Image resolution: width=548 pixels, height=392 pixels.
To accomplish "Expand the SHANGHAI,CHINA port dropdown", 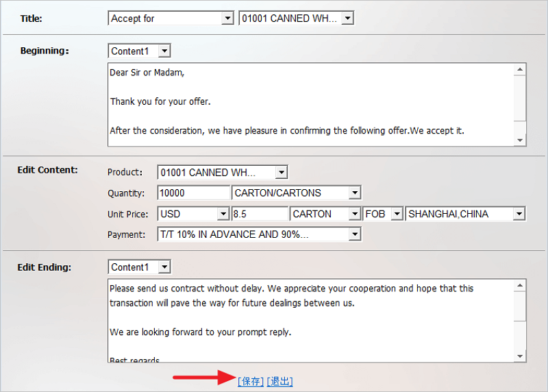I will tap(465, 214).
